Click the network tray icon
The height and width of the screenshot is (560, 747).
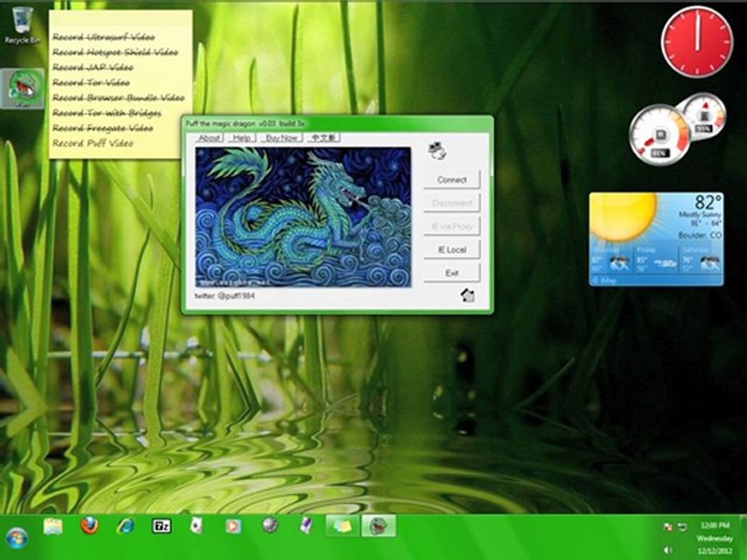coord(682,527)
